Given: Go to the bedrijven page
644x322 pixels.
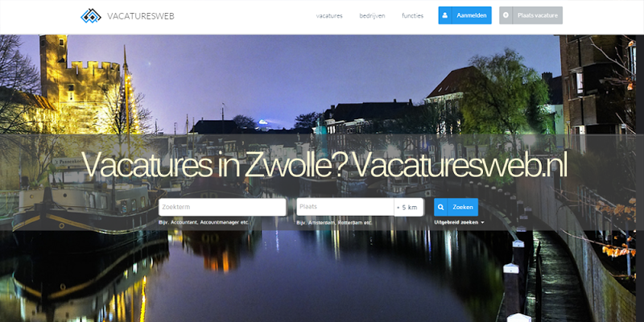Looking at the screenshot, I should (x=372, y=15).
